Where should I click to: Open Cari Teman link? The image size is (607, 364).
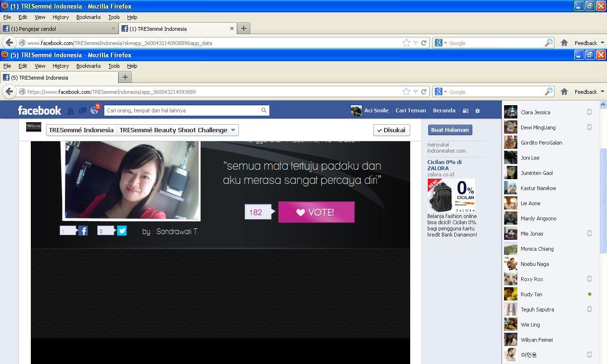click(x=411, y=110)
